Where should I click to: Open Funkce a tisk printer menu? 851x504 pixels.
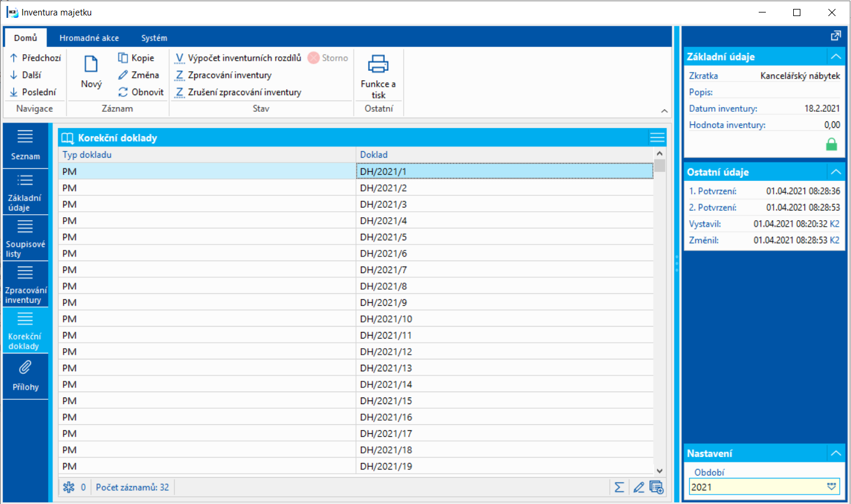coord(378,76)
